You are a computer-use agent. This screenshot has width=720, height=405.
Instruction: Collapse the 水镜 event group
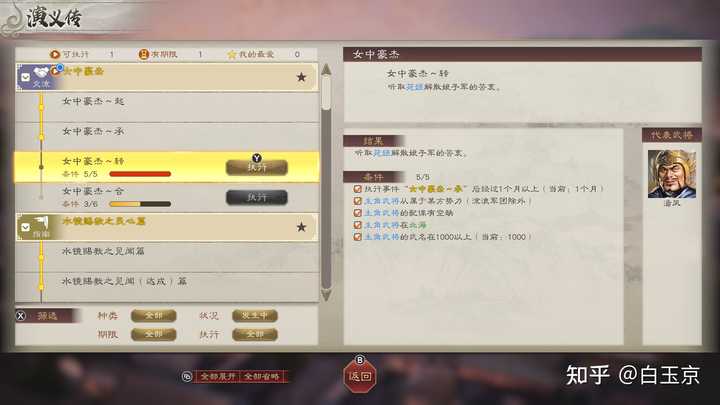(x=26, y=227)
